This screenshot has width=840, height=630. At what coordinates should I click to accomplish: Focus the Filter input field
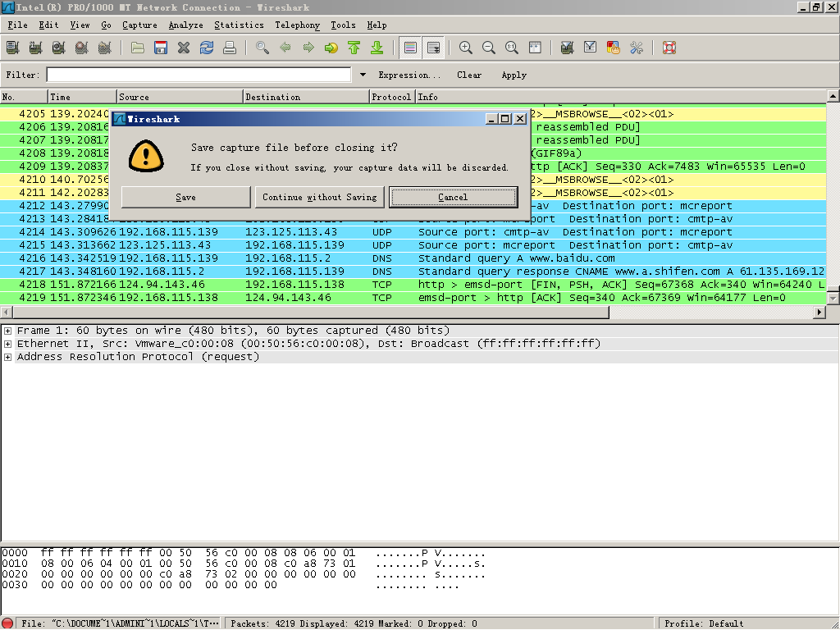click(x=199, y=75)
